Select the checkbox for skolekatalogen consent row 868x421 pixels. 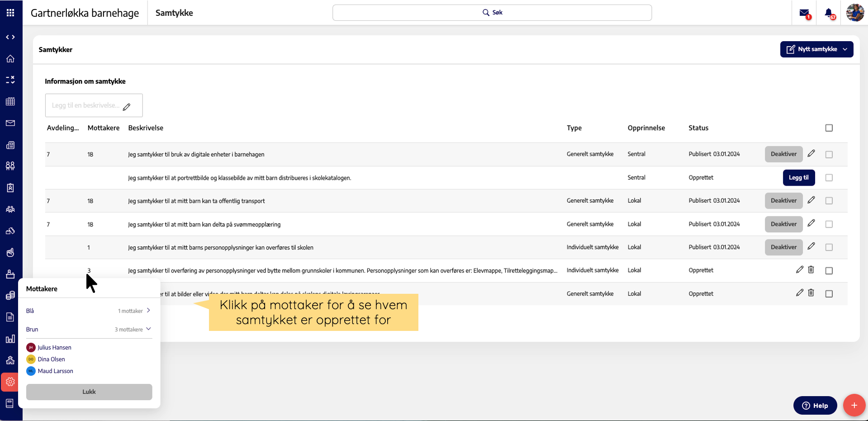click(x=829, y=178)
